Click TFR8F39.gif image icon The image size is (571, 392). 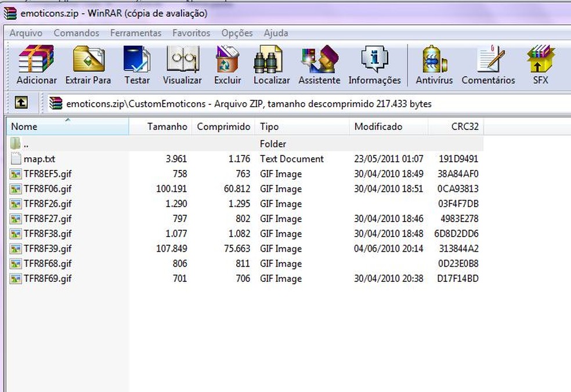(16, 248)
